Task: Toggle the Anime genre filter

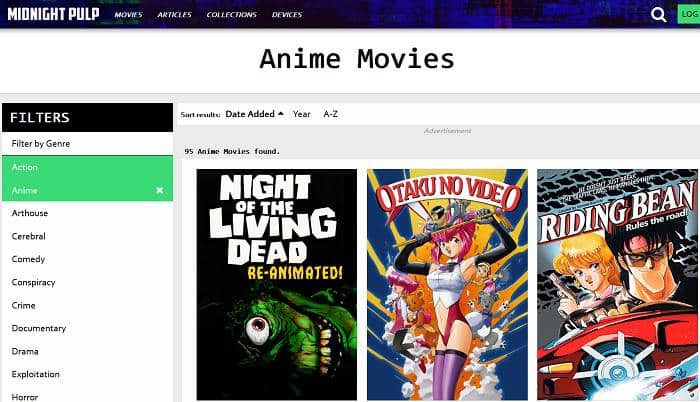Action: tap(88, 190)
